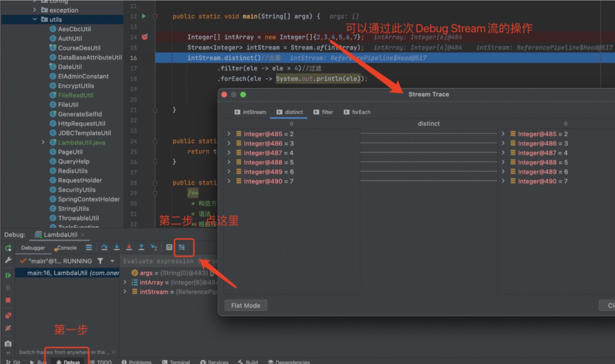Click the Trace Current Stream Chain icon
This screenshot has height=364, width=615.
[182, 247]
